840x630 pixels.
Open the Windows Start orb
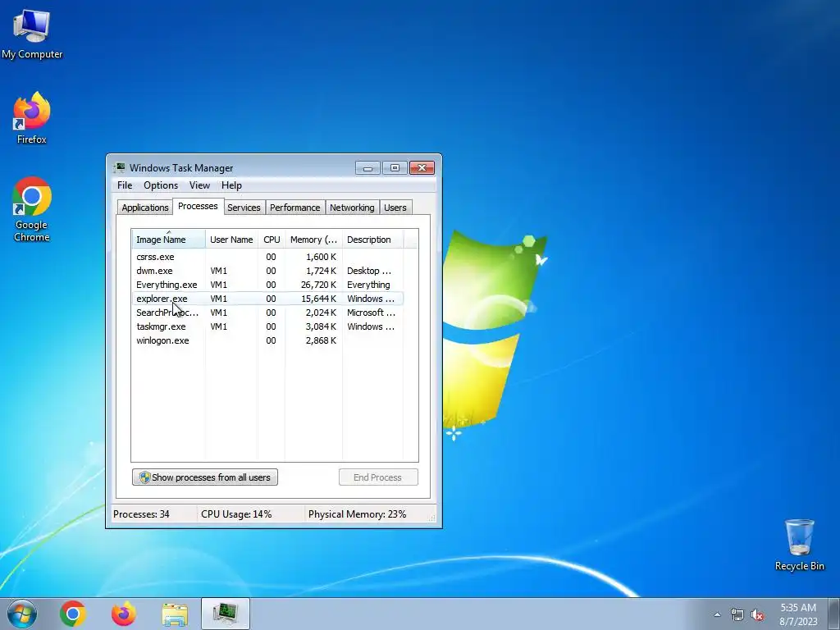[x=22, y=614]
